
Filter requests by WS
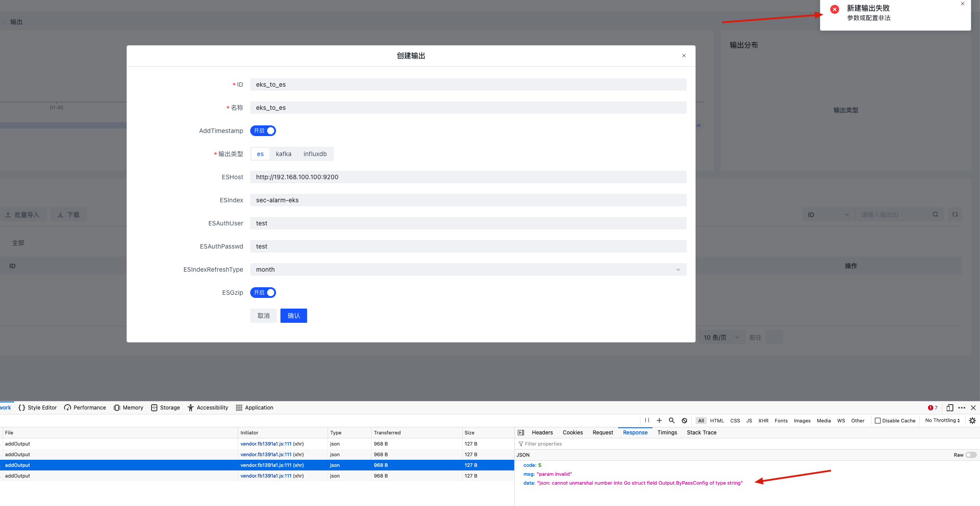841,421
